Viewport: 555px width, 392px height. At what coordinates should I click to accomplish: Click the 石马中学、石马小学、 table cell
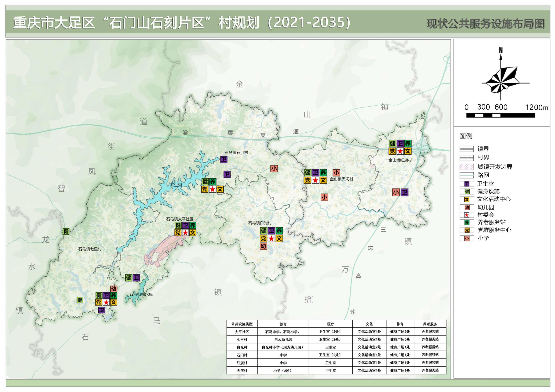click(x=283, y=332)
